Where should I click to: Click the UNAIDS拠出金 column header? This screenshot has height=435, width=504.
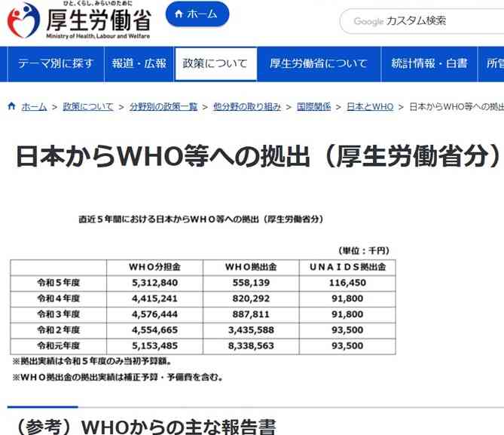tap(347, 268)
